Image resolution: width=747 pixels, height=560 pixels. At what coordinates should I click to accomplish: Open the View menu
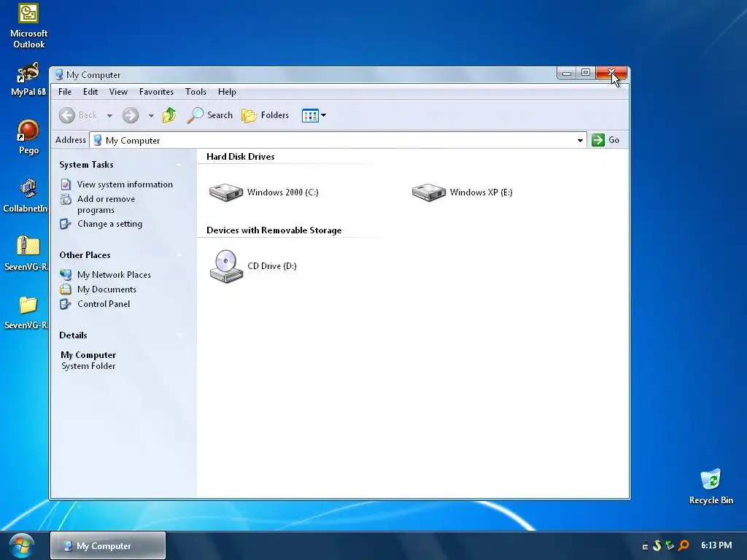118,92
